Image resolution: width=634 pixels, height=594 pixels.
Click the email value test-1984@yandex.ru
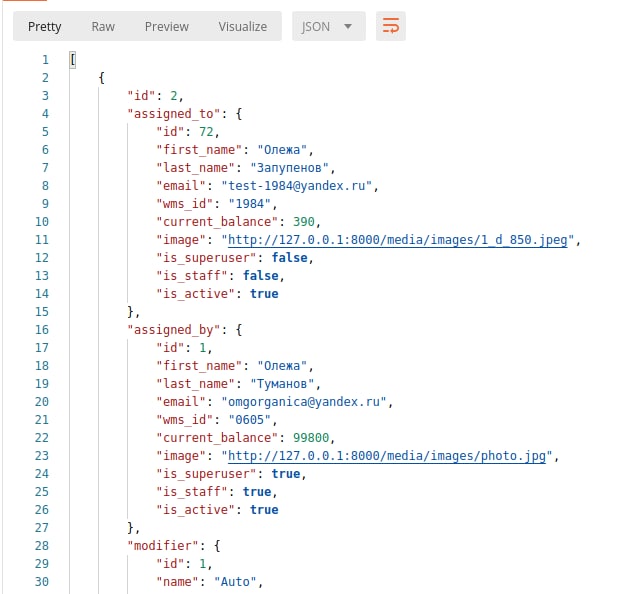click(x=296, y=186)
